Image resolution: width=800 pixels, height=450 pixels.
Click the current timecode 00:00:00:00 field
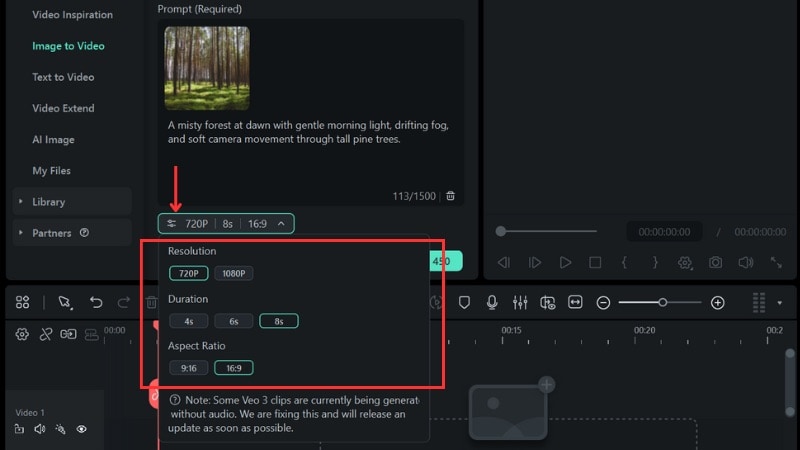pyautogui.click(x=664, y=232)
